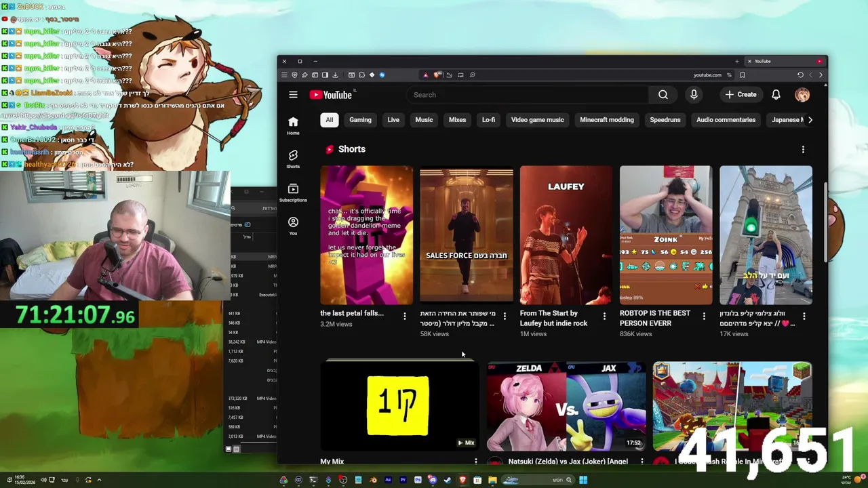Start voice search with microphone icon

click(694, 95)
